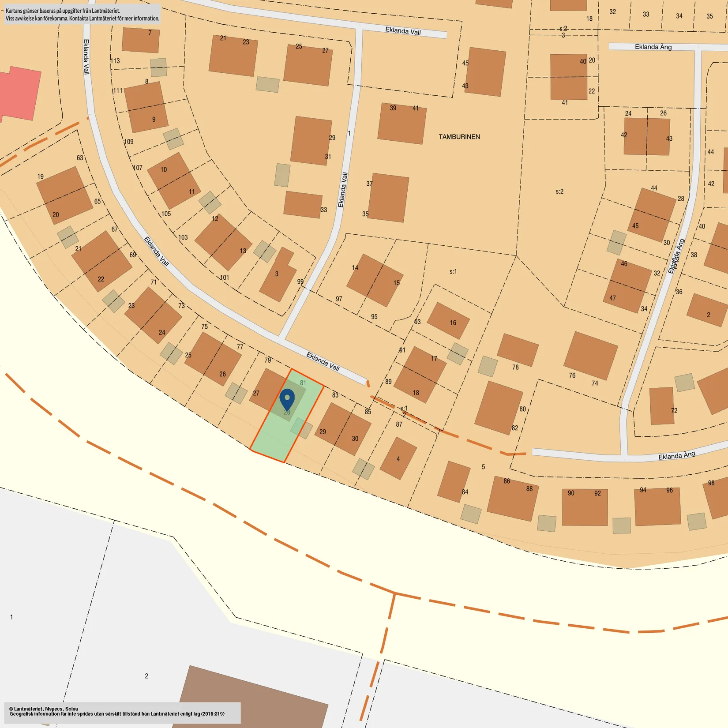Click the blue location pin marker

point(287,400)
